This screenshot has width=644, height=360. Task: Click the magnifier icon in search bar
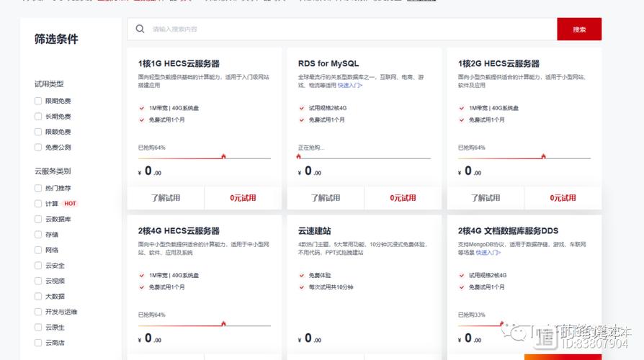[x=140, y=29]
